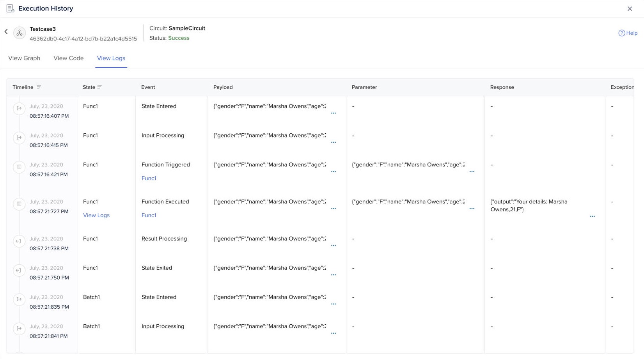Click timeline icon for Batch1 State Entered

point(19,299)
